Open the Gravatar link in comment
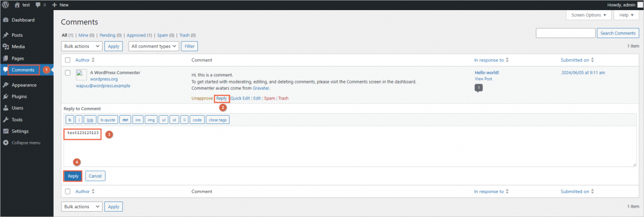The width and height of the screenshot is (644, 217). click(261, 88)
